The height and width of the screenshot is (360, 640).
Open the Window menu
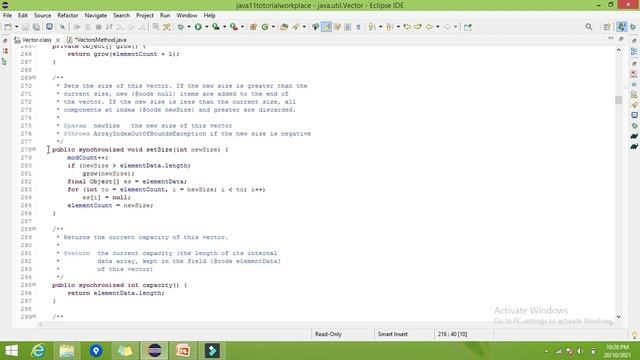[x=187, y=16]
